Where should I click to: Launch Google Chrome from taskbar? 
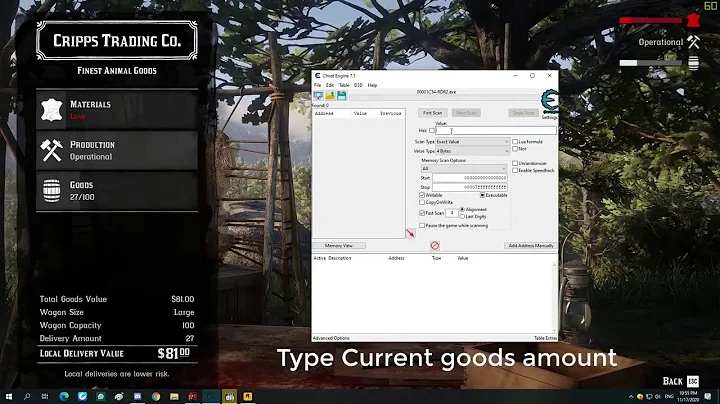click(156, 396)
